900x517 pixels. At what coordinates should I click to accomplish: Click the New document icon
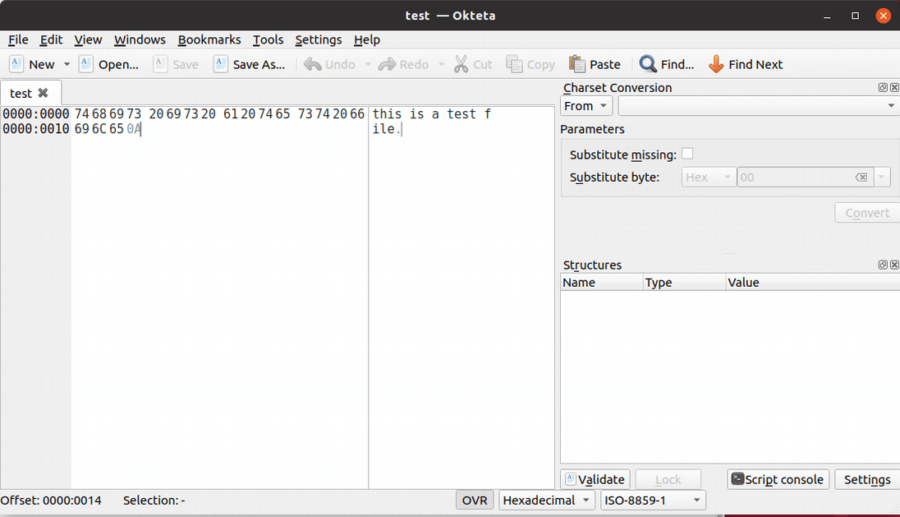[x=17, y=64]
